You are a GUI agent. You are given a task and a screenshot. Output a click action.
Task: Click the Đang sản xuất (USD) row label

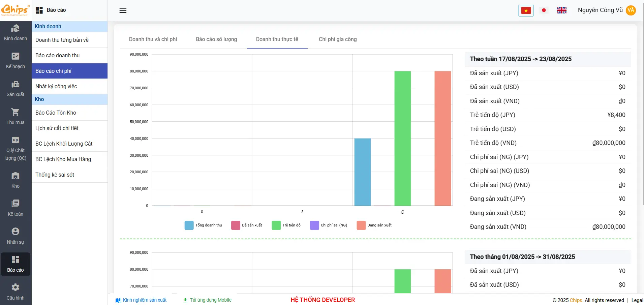tap(498, 213)
